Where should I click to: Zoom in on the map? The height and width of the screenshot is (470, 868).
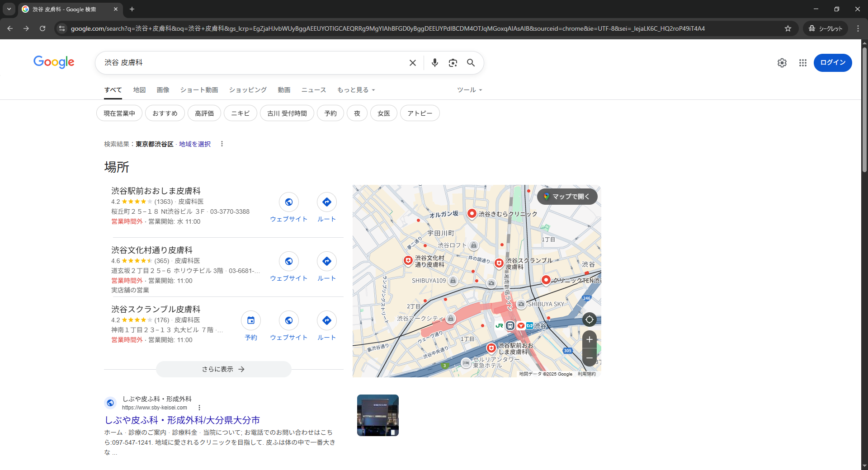(x=590, y=339)
